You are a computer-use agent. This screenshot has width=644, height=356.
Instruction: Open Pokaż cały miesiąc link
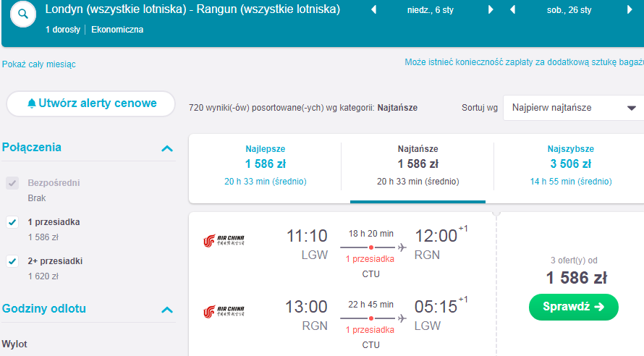[x=38, y=64]
